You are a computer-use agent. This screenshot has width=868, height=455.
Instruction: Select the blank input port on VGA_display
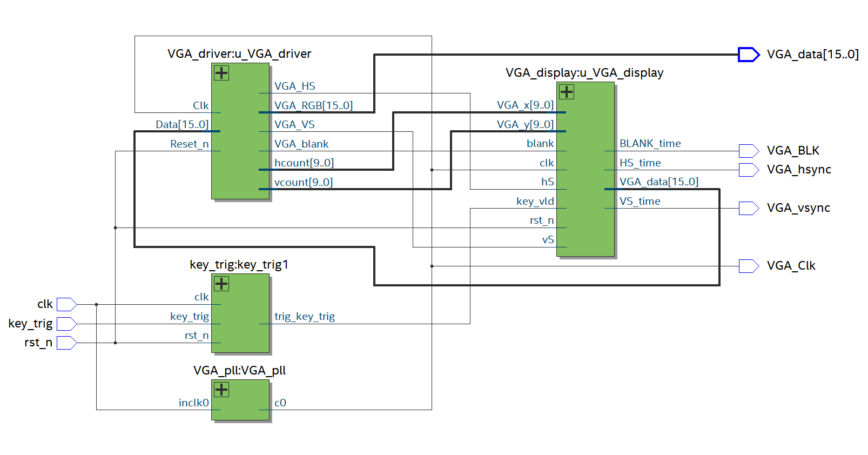pyautogui.click(x=540, y=143)
